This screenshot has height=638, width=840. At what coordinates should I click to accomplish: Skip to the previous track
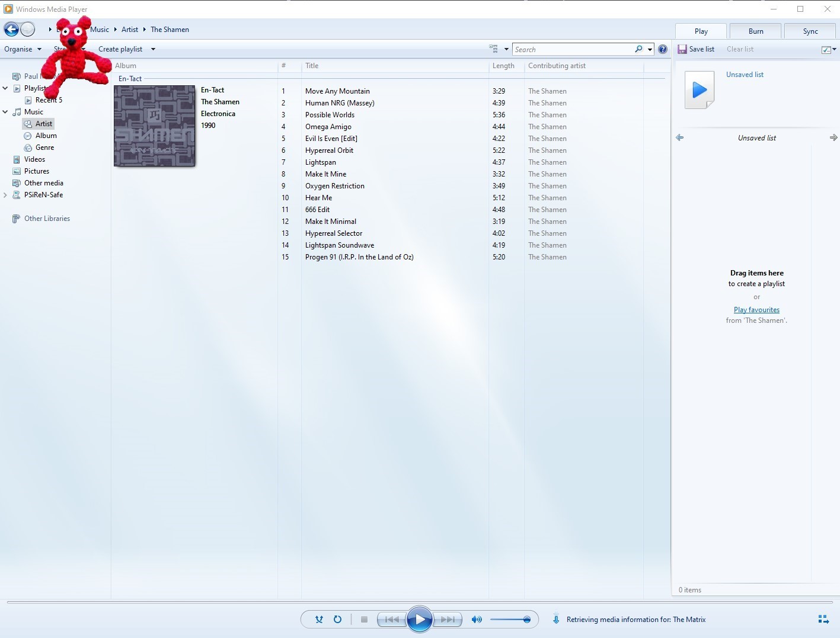click(x=392, y=620)
